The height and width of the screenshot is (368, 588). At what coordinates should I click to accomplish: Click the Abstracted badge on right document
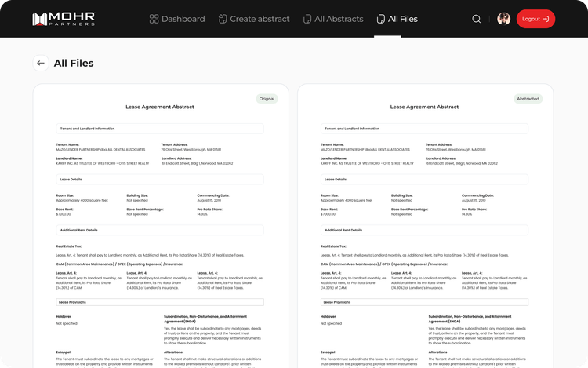coord(528,99)
